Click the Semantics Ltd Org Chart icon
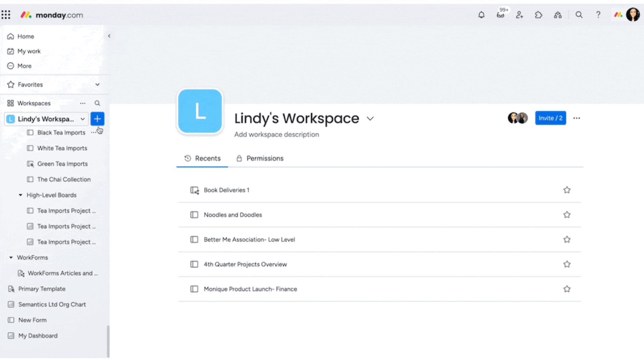 click(x=11, y=304)
